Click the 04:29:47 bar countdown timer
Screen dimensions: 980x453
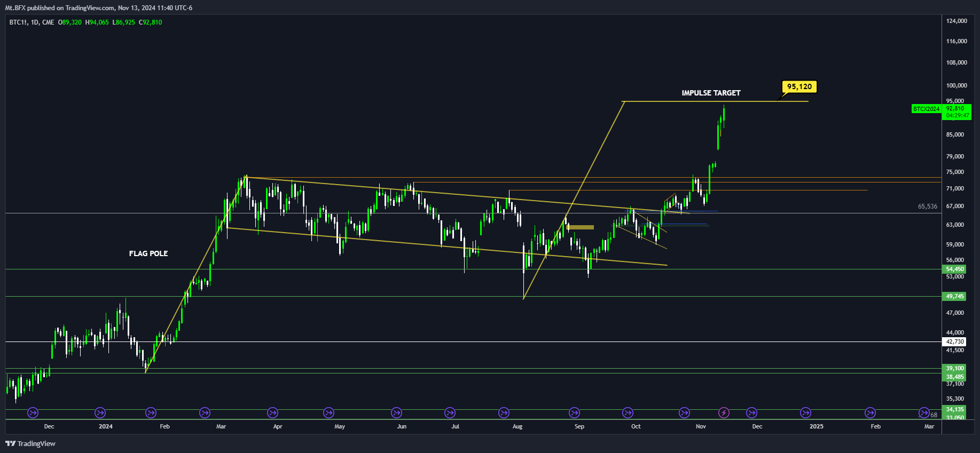pos(958,115)
